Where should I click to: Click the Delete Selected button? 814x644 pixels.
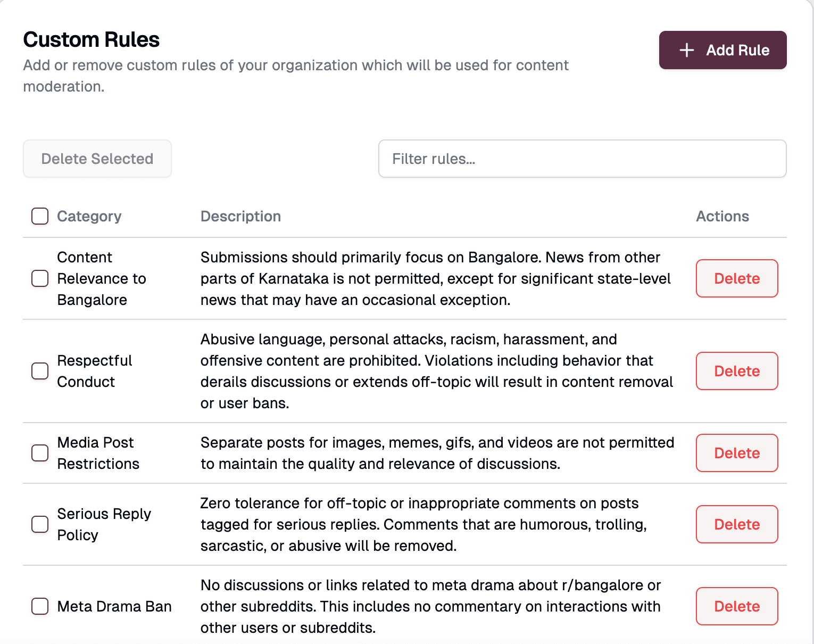[97, 158]
